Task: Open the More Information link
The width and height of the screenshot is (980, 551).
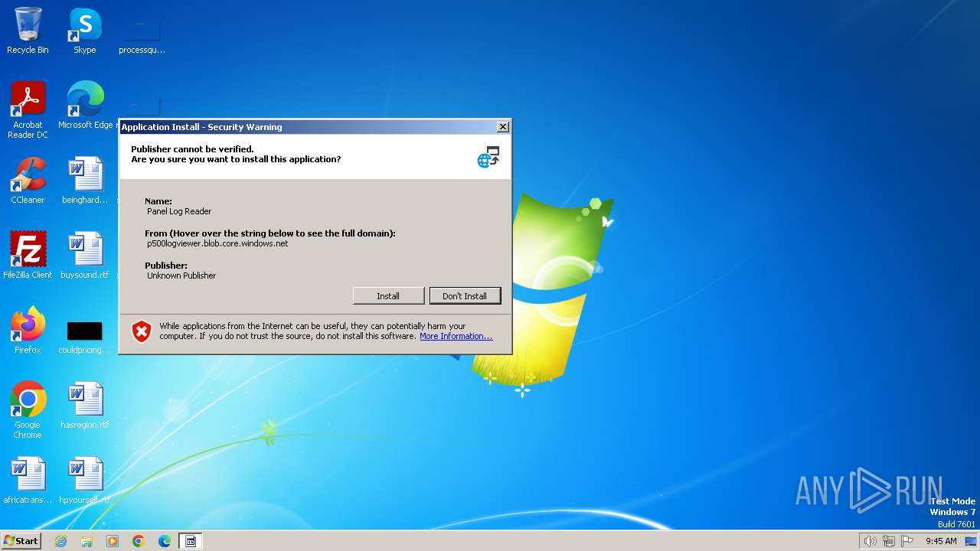Action: pyautogui.click(x=456, y=336)
